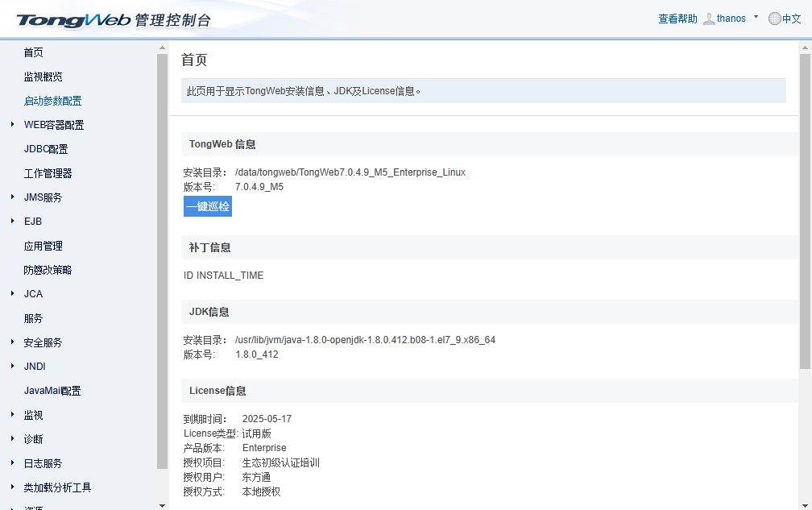Open EJB menu item
812x510 pixels.
(32, 221)
